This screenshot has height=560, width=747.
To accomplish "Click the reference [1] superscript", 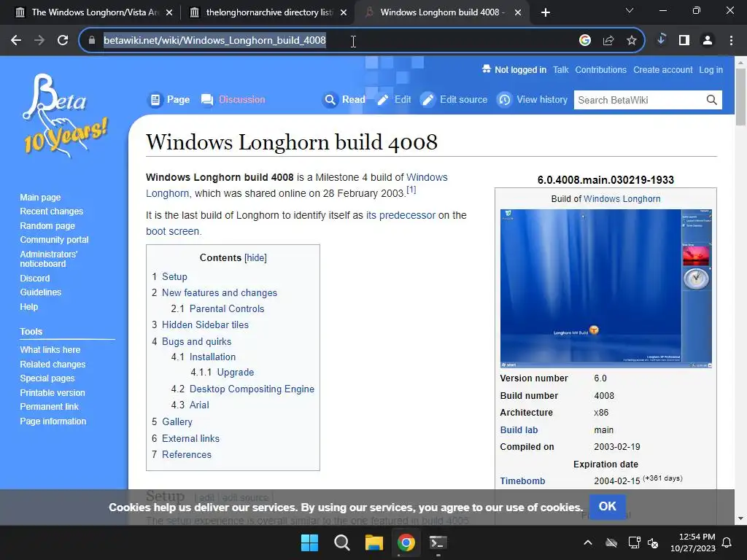I will click(411, 190).
